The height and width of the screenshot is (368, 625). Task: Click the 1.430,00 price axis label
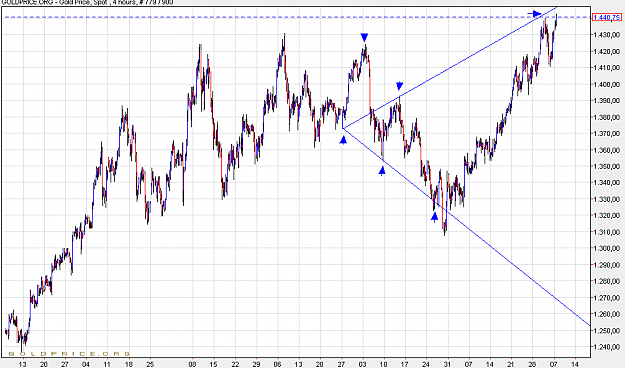(x=607, y=35)
